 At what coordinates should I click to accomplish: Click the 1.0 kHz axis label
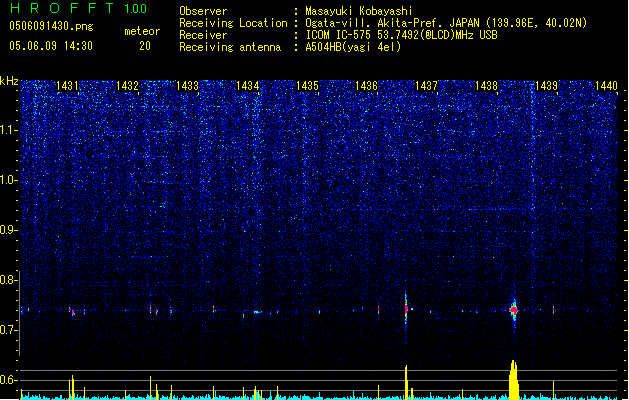(x=8, y=180)
